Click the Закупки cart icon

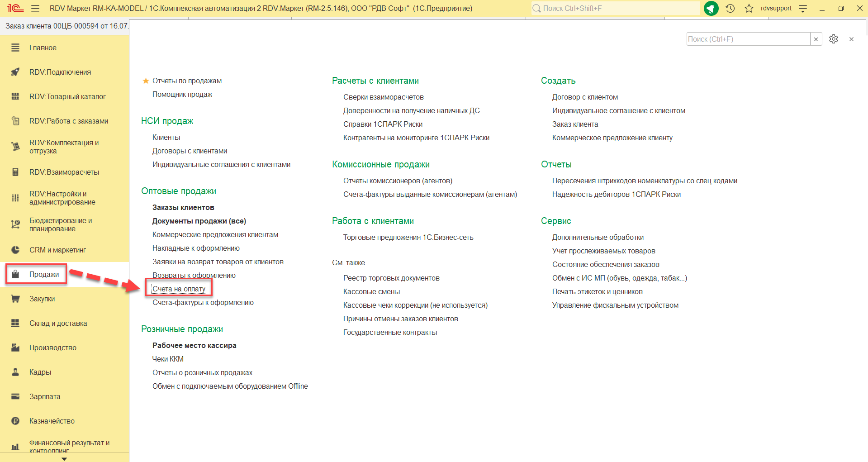(15, 299)
